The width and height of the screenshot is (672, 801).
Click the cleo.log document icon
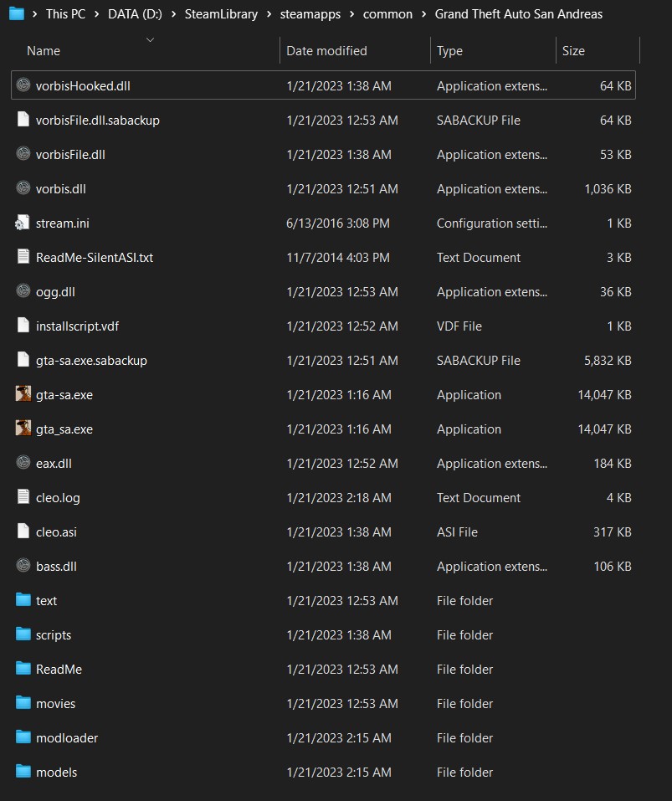click(23, 496)
